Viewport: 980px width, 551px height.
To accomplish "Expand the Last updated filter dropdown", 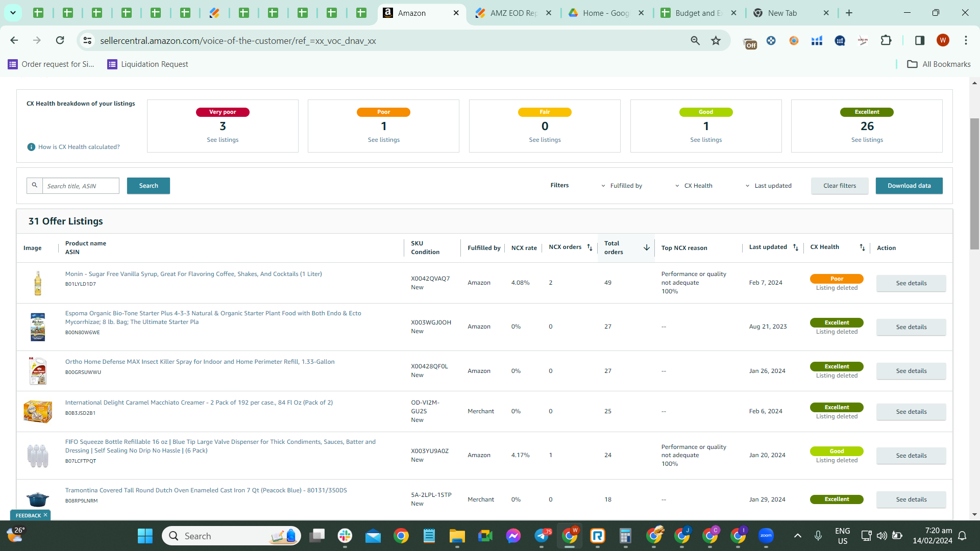I will [x=768, y=186].
